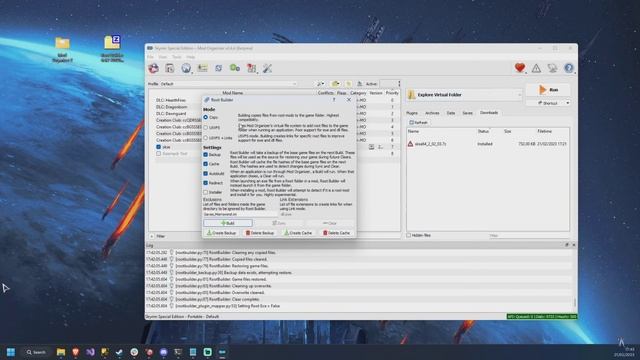Sort by the Priority column header

392,93
